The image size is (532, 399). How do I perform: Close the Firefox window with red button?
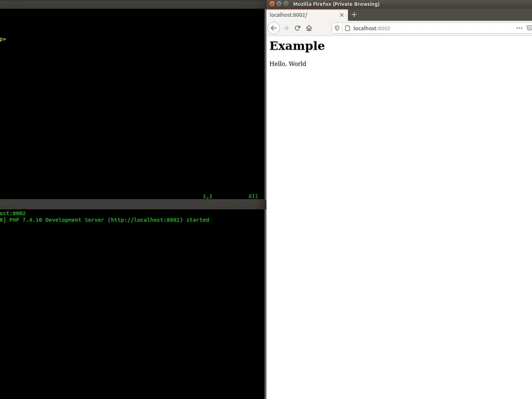pyautogui.click(x=272, y=4)
